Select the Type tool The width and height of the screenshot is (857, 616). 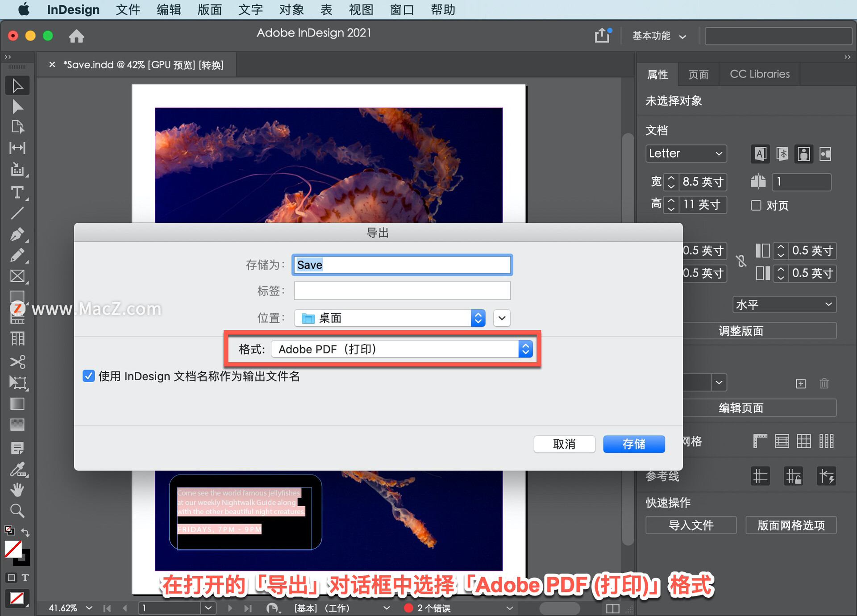(17, 192)
